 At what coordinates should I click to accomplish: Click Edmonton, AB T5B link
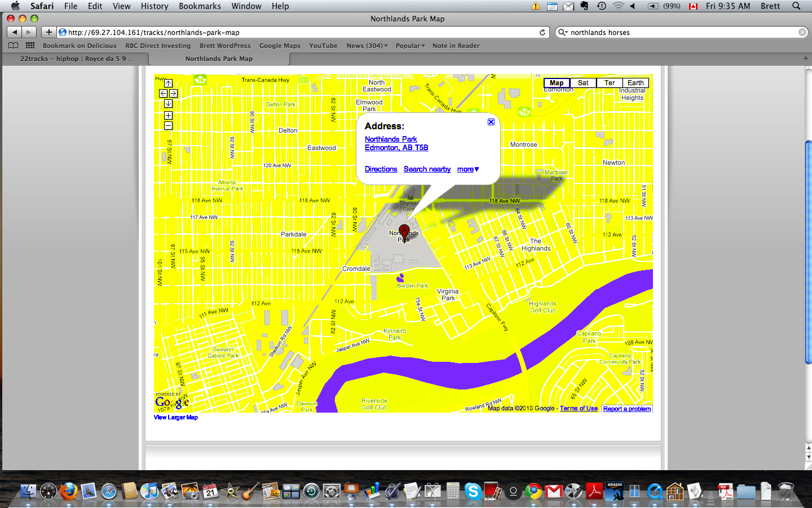[x=396, y=148]
